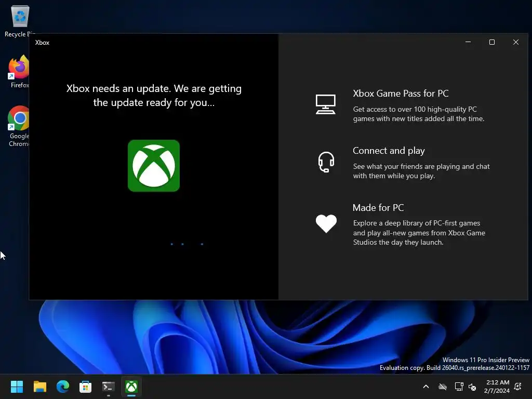Open the Terminal app in the taskbar

(x=109, y=387)
